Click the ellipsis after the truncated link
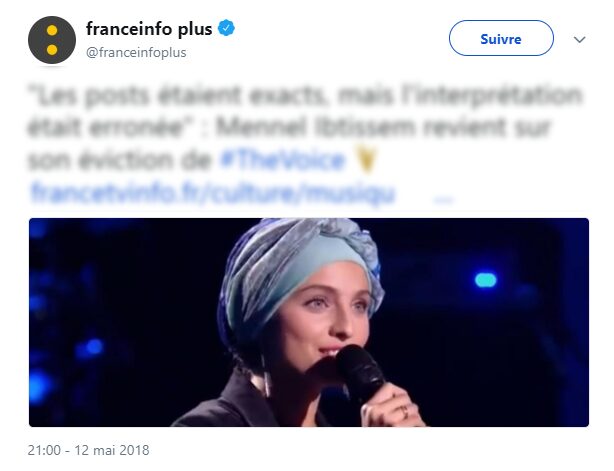 pos(444,200)
